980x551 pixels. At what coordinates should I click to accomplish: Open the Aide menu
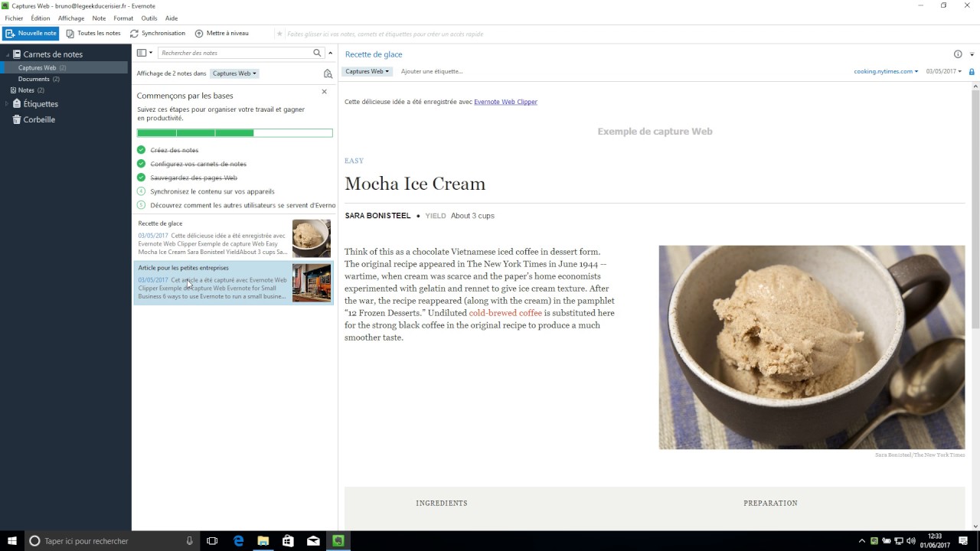coord(171,18)
